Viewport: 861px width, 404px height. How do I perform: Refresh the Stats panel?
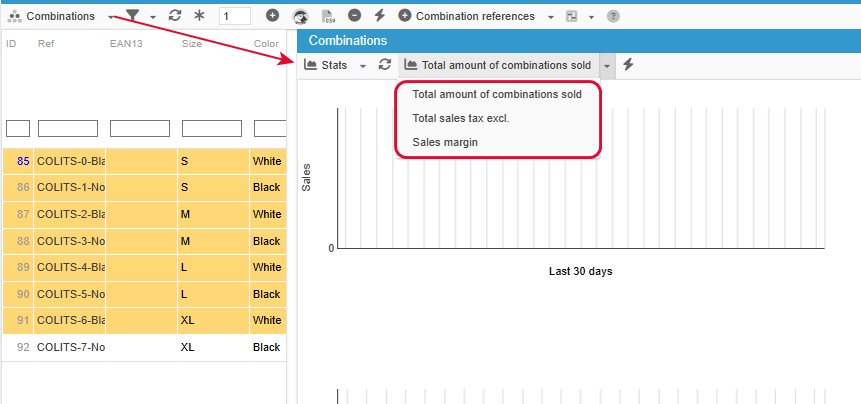click(385, 65)
